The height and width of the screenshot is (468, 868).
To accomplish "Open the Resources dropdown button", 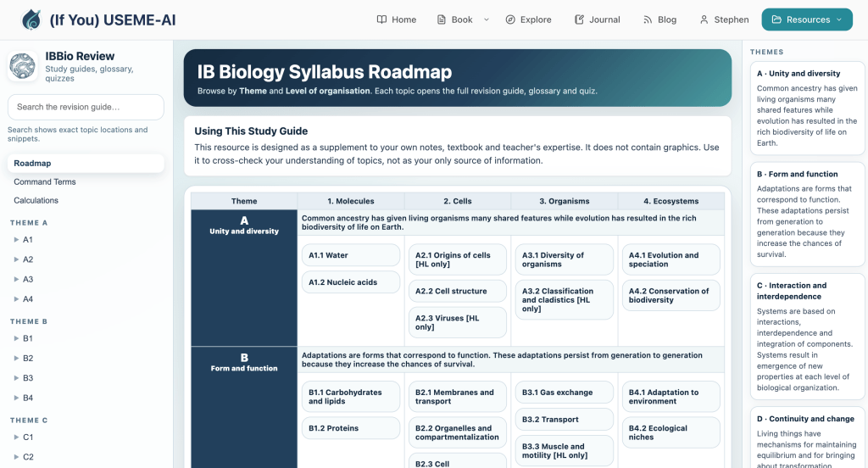I will [807, 19].
